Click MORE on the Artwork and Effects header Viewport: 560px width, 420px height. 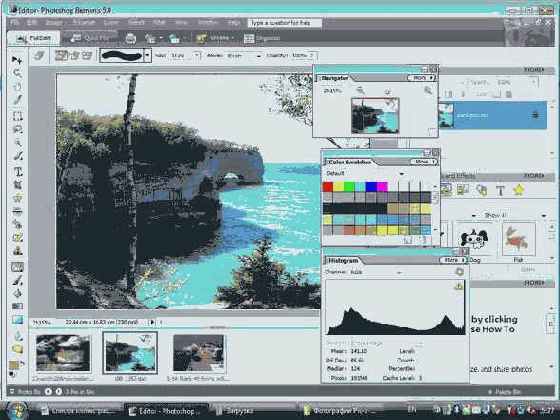click(x=534, y=176)
